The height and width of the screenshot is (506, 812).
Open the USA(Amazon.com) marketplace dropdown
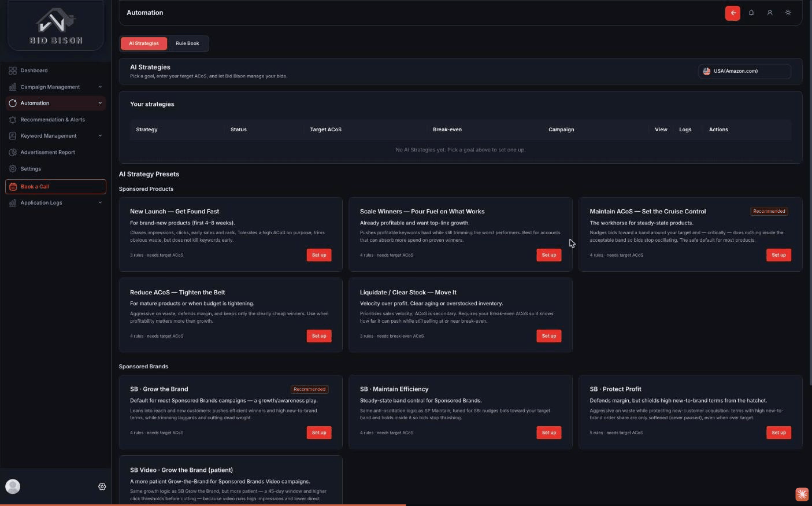click(744, 71)
